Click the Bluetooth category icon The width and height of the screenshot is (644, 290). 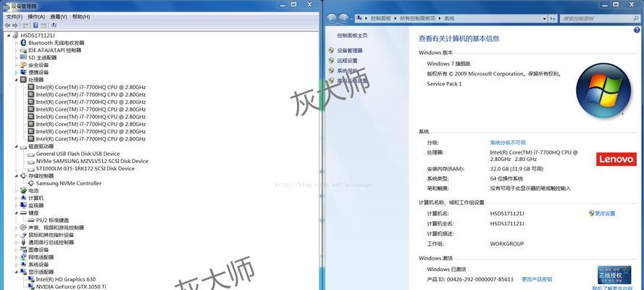23,43
